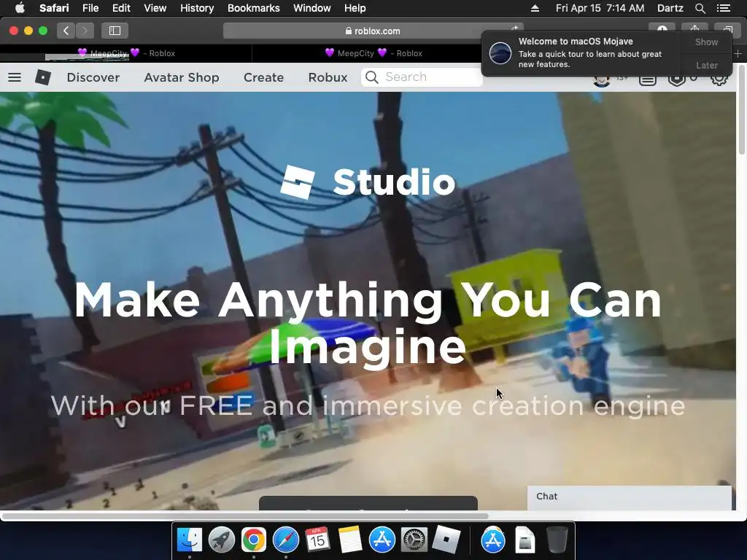Open the Discover page link
Viewport: 747px width, 560px height.
coord(93,77)
